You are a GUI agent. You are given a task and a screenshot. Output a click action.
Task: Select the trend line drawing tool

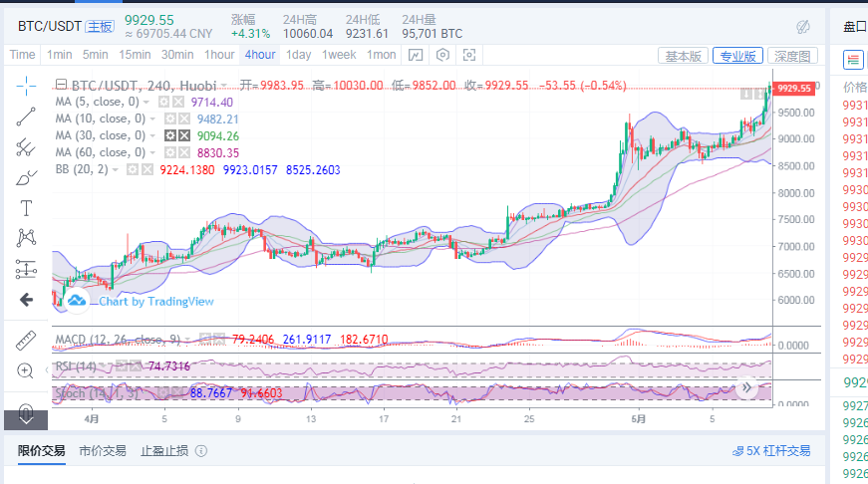tap(26, 117)
